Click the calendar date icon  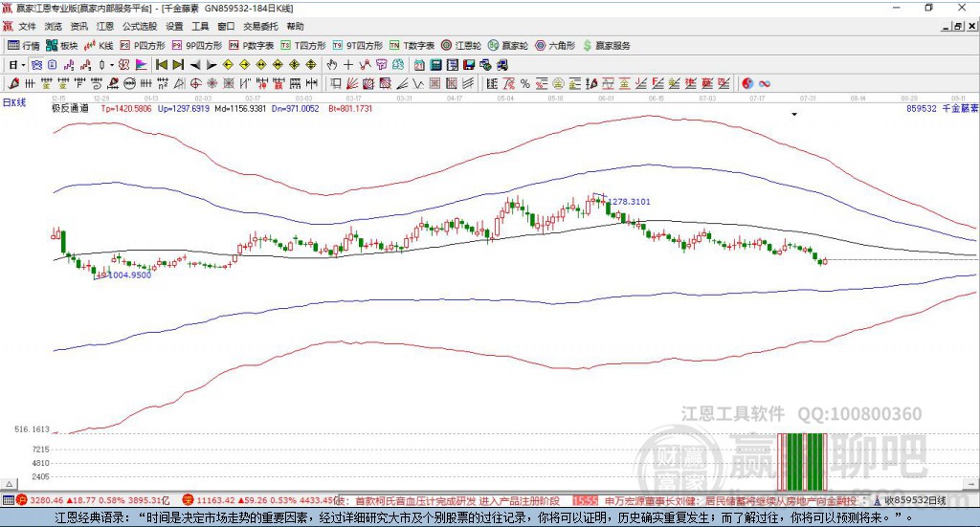click(419, 65)
